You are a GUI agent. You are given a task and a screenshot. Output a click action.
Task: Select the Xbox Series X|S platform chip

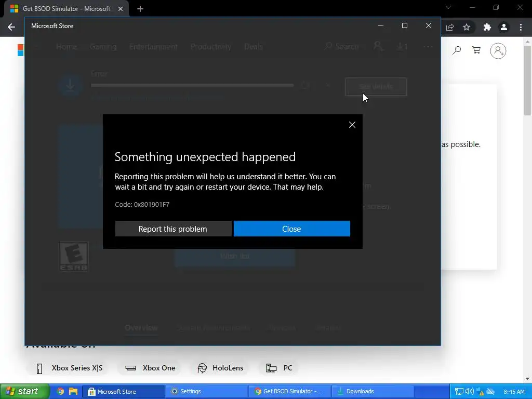click(x=69, y=368)
